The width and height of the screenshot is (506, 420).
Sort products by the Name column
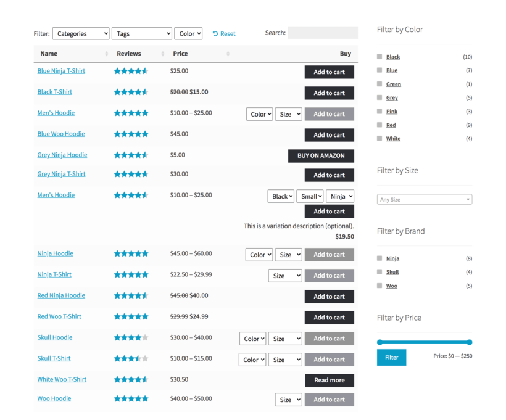click(49, 54)
